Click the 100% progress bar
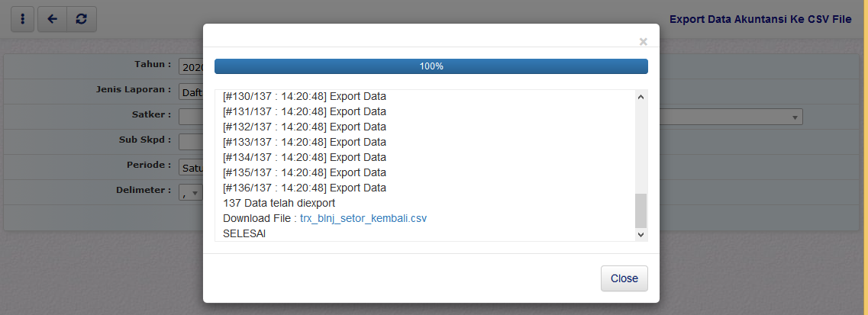The image size is (868, 315). coord(431,66)
